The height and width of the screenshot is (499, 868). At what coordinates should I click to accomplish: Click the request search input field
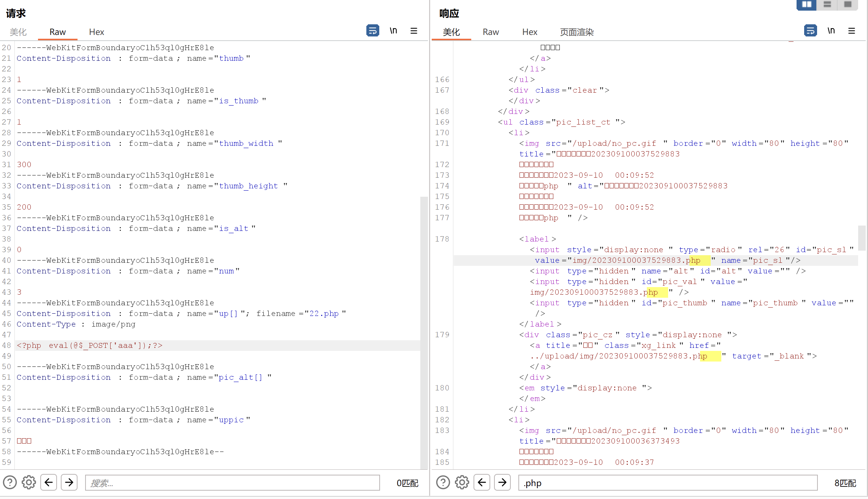(x=232, y=483)
